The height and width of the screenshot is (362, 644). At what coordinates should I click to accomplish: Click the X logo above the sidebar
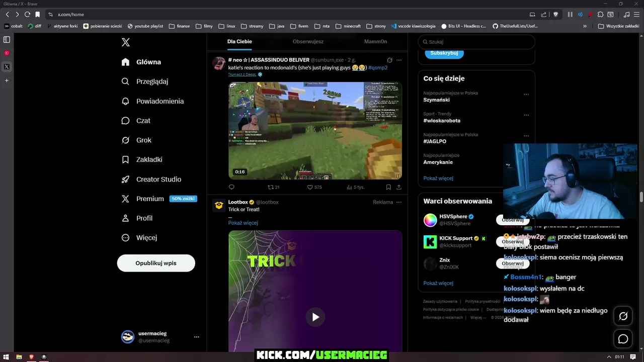(x=126, y=42)
